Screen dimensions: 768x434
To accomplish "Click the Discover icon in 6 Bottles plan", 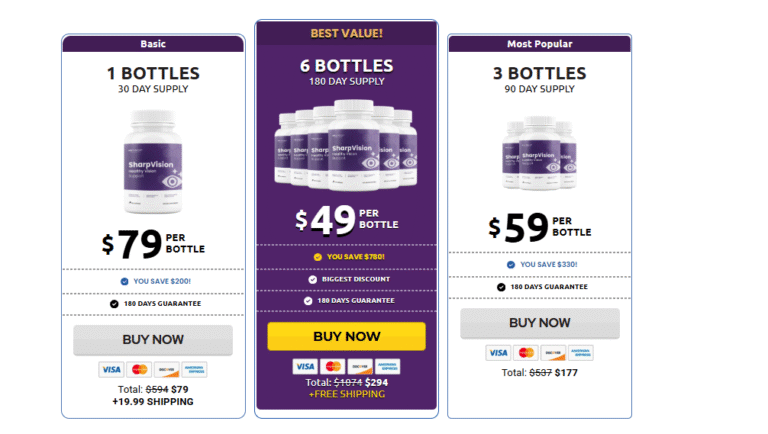I will click(x=361, y=366).
